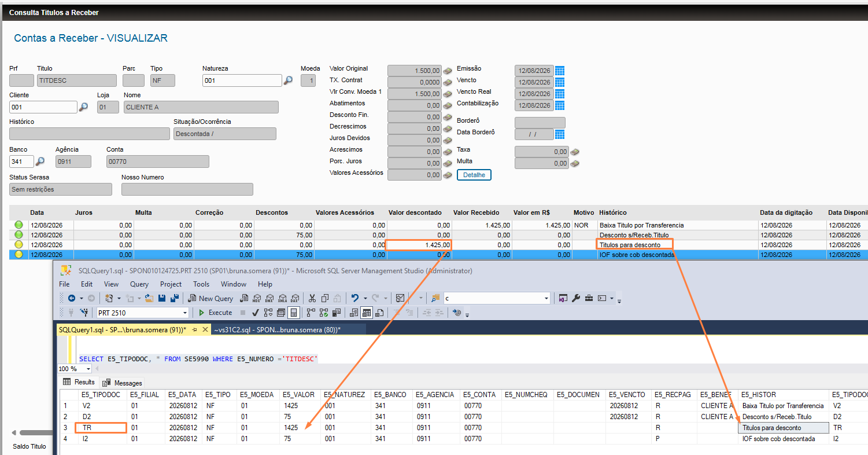The width and height of the screenshot is (868, 455).
Task: Click the E5_HISTOR column header
Action: 784,395
